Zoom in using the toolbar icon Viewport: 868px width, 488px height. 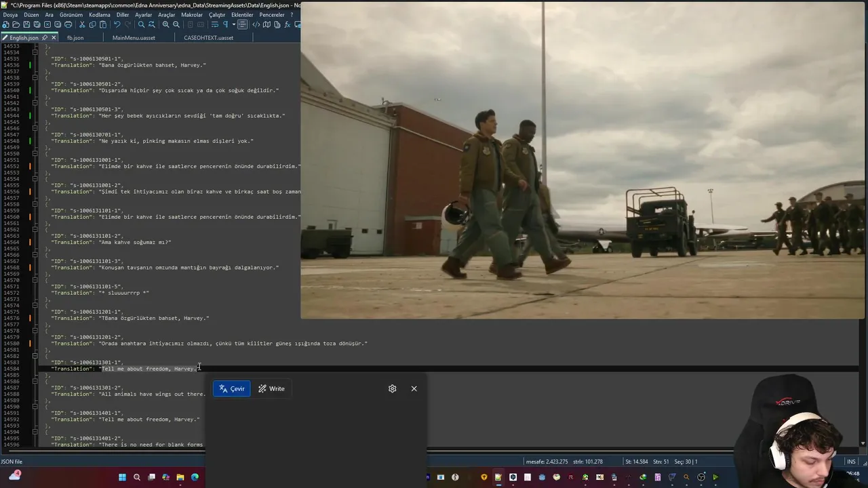165,24
